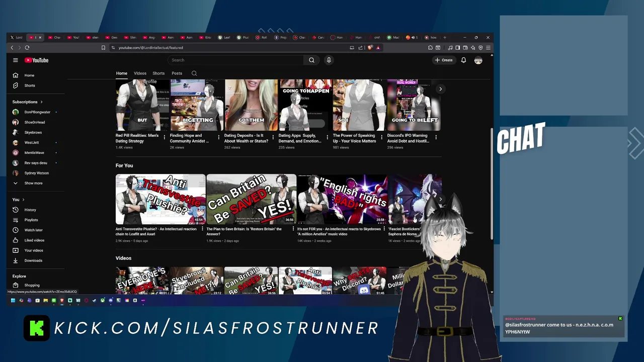The height and width of the screenshot is (362, 644).
Task: Click the search magnifier button
Action: tap(311, 60)
